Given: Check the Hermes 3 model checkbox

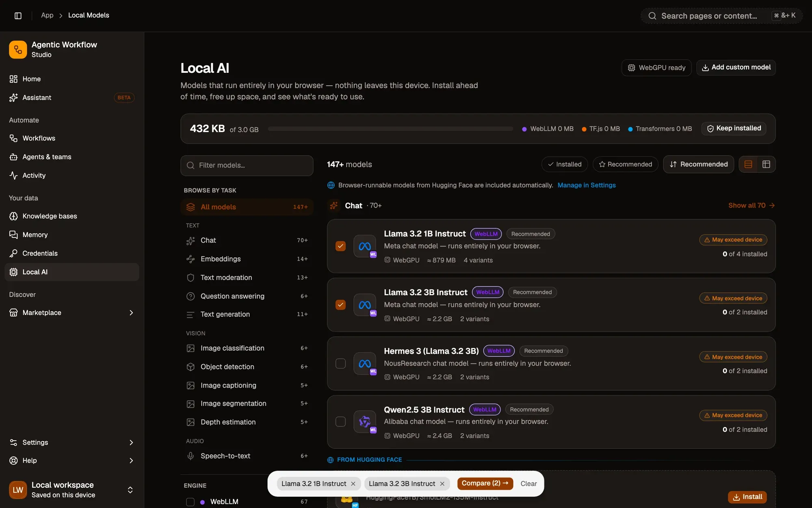Looking at the screenshot, I should coord(341,363).
